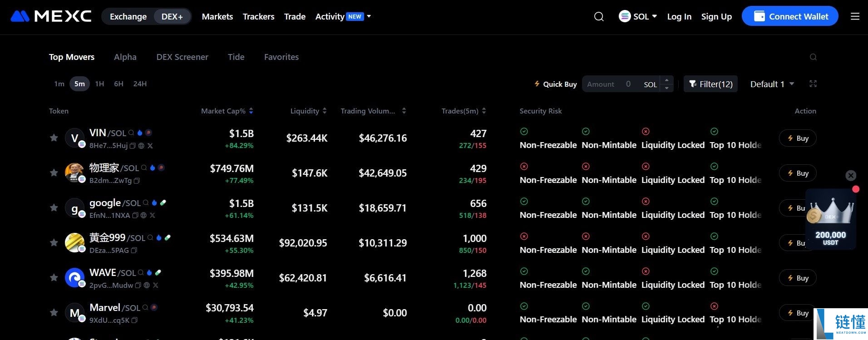Toggle favorite star for WAVE token

tap(54, 277)
